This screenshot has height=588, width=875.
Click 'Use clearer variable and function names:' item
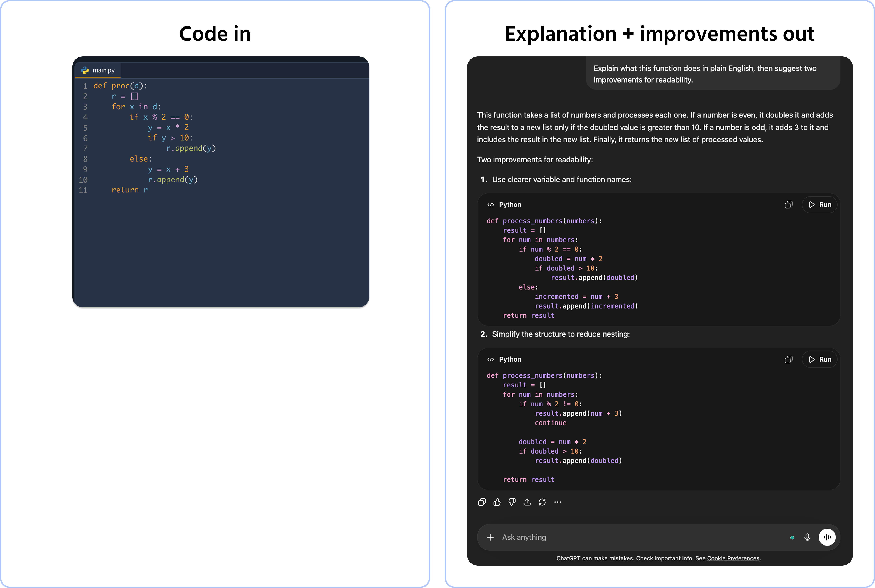click(562, 180)
